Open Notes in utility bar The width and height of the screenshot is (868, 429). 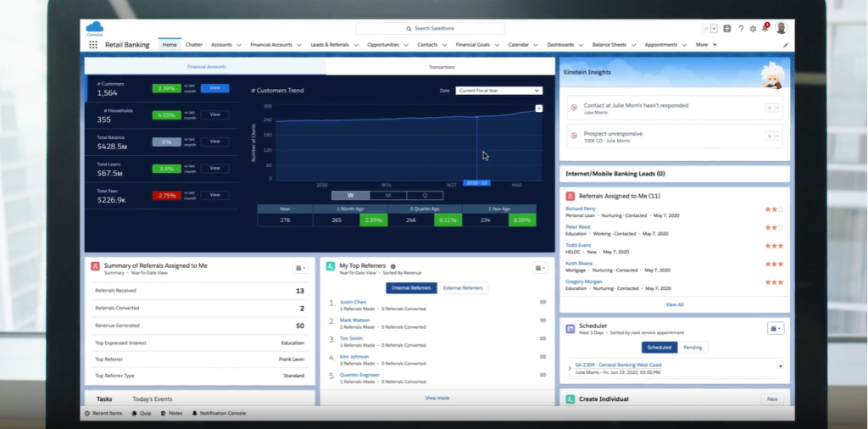coord(171,414)
